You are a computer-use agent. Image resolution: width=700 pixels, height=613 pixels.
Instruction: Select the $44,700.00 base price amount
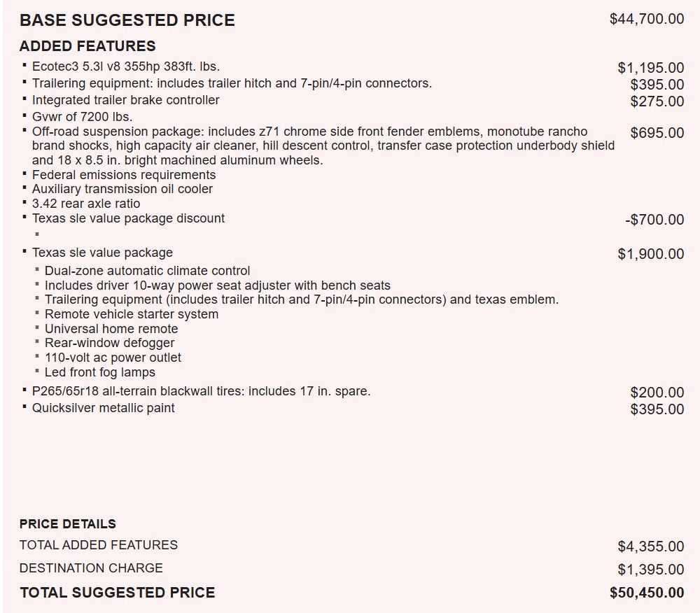coord(646,19)
